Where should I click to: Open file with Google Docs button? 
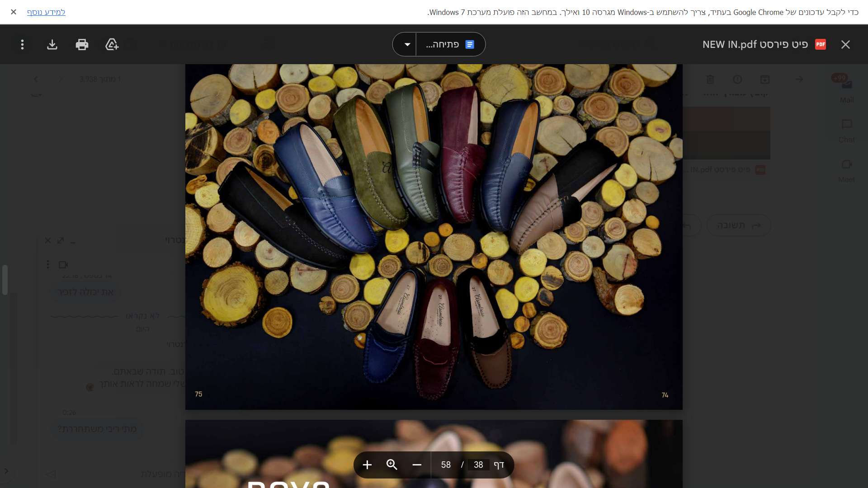click(x=450, y=44)
